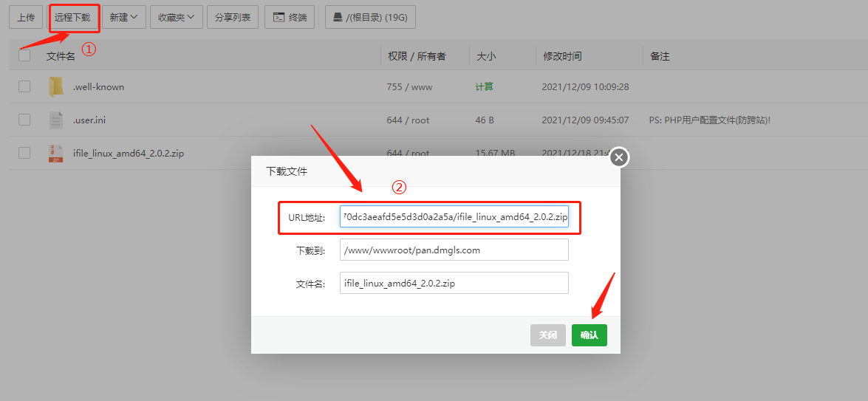The height and width of the screenshot is (401, 868).
Task: Click the 46 B size value
Action: (485, 120)
